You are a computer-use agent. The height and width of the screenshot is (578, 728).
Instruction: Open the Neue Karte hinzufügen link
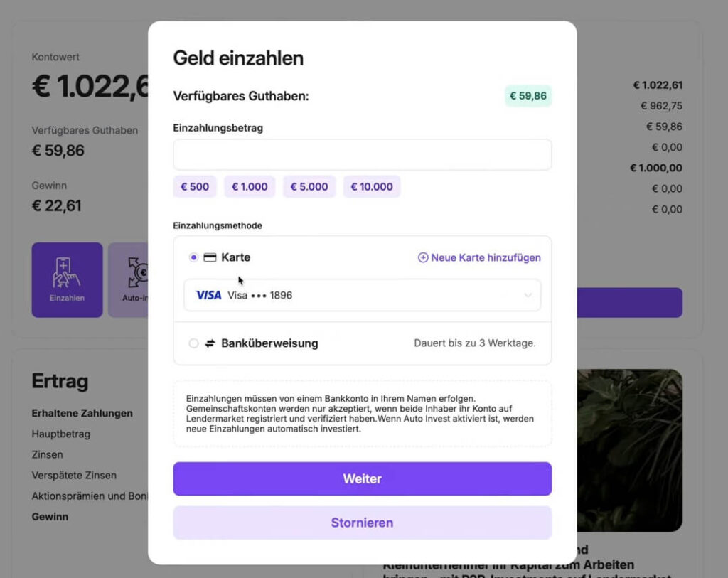point(486,258)
